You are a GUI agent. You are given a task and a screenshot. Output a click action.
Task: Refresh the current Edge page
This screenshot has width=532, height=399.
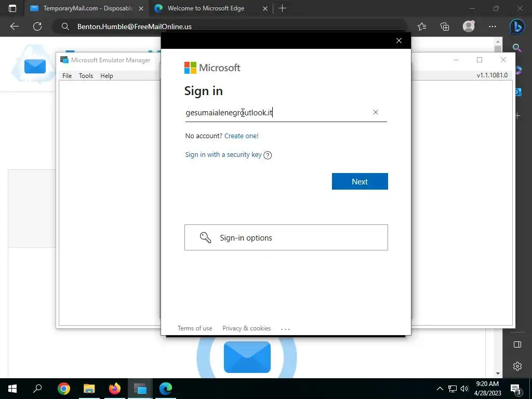click(x=37, y=26)
